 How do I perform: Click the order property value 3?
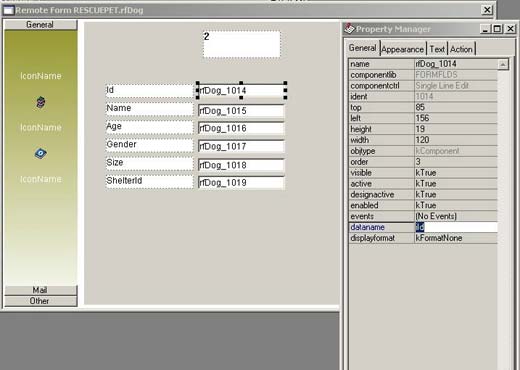[x=456, y=162]
